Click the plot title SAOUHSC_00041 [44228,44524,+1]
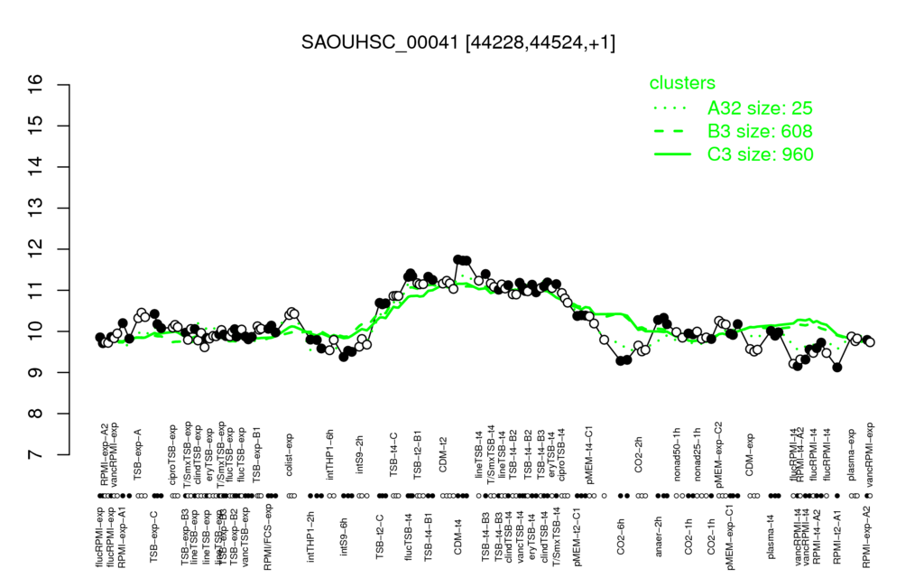This screenshot has width=924, height=578. (457, 42)
